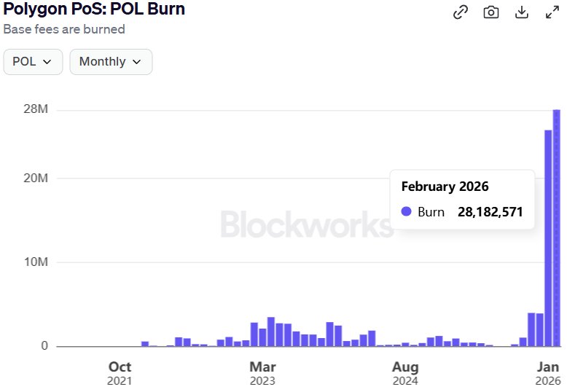
Task: Click the Aug 2024 axis label
Action: [x=405, y=373]
